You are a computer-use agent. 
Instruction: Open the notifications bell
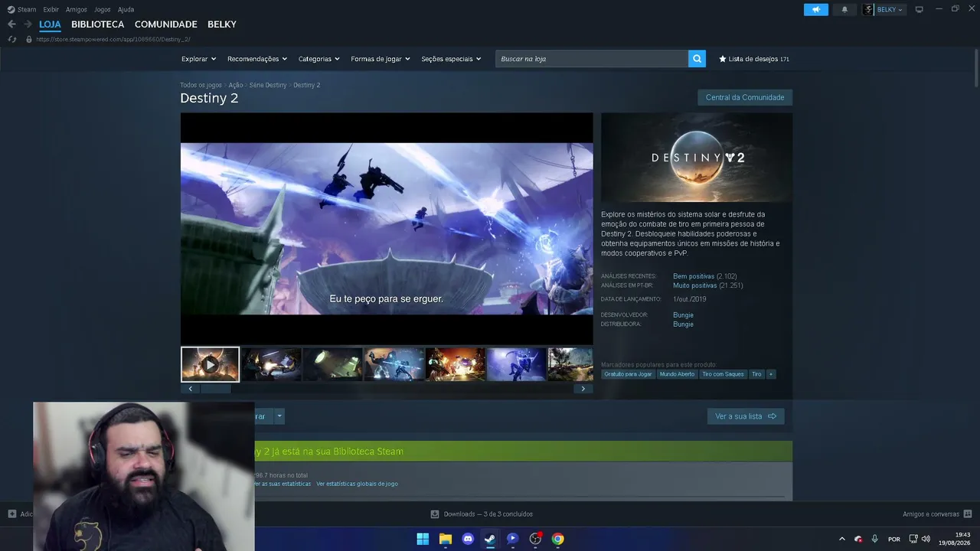[x=844, y=9]
